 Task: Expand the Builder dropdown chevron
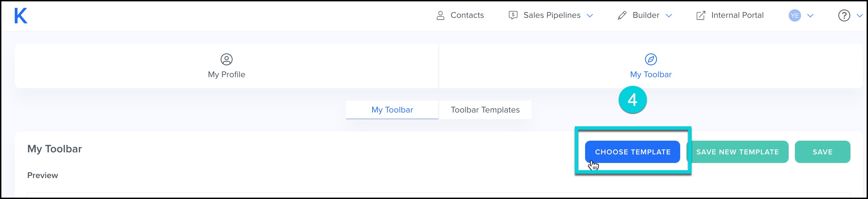pos(669,15)
